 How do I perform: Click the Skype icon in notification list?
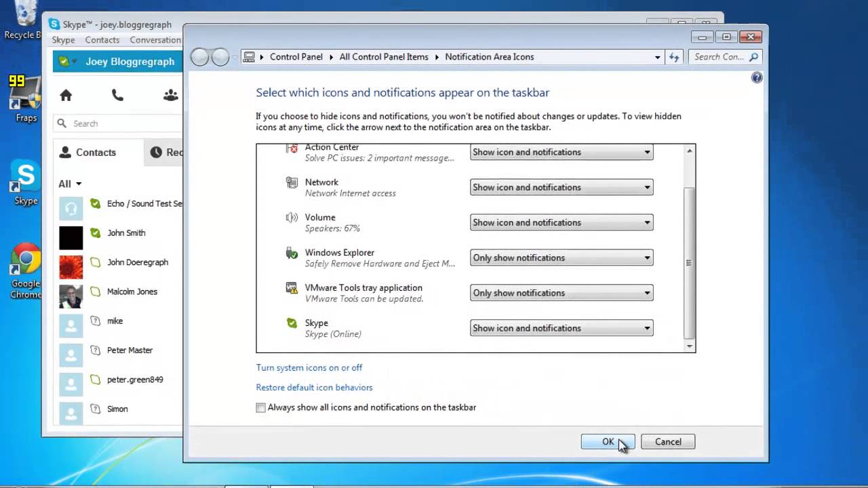pyautogui.click(x=292, y=323)
